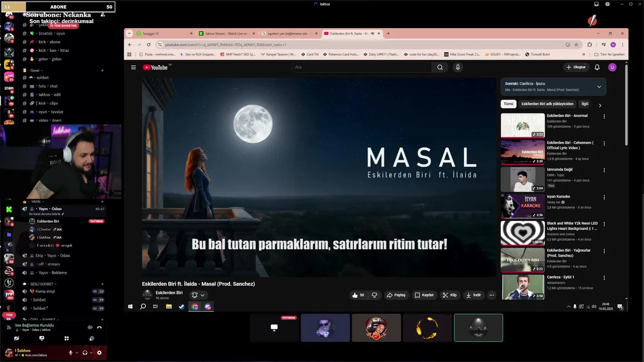
Task: Share the video with Paylaş
Action: [396, 295]
